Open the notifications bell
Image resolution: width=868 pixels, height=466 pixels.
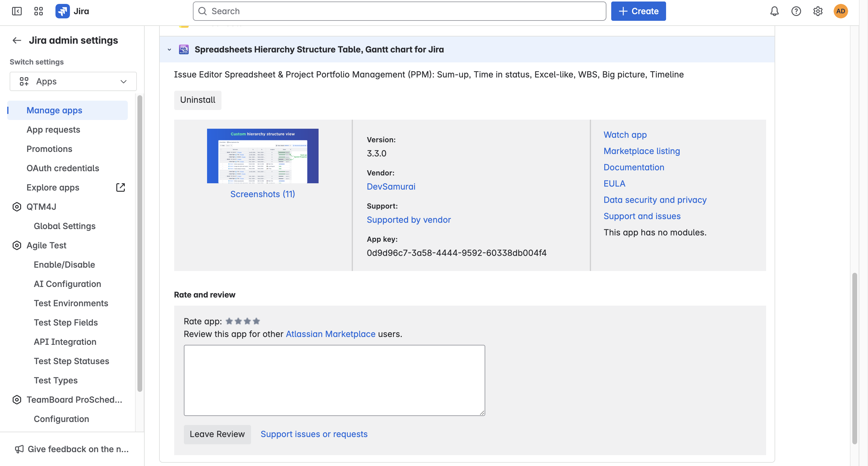(774, 11)
